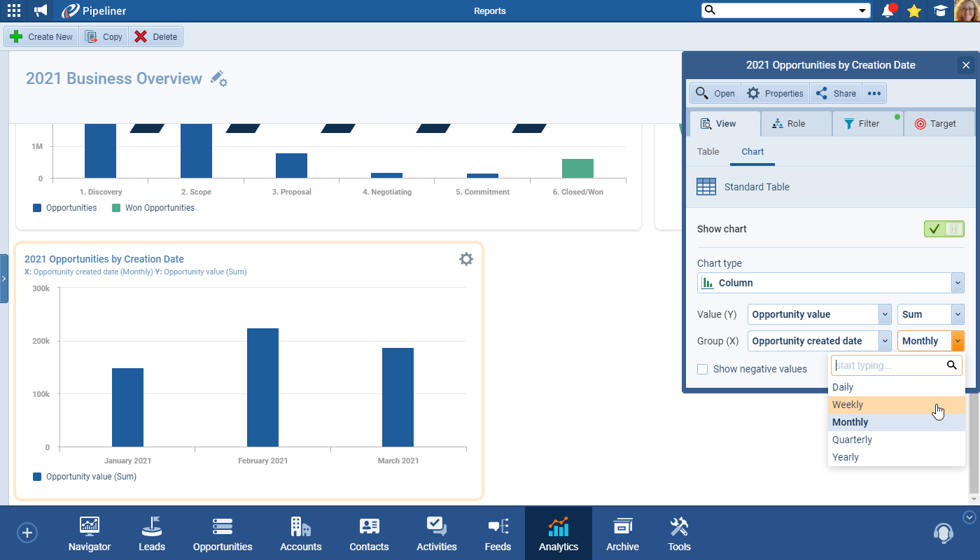
Task: Open the Chart type dropdown
Action: point(957,283)
